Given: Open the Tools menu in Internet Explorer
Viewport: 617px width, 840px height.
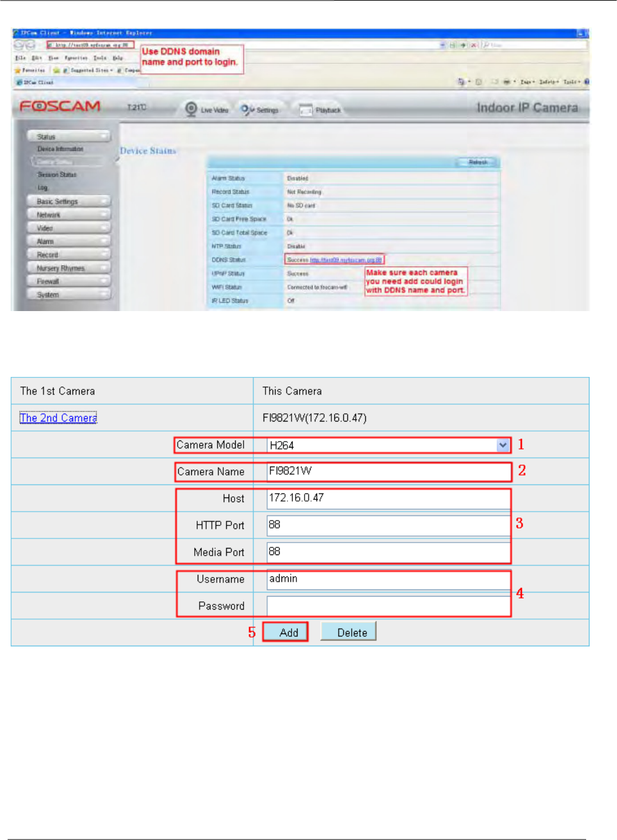Looking at the screenshot, I should point(100,58).
